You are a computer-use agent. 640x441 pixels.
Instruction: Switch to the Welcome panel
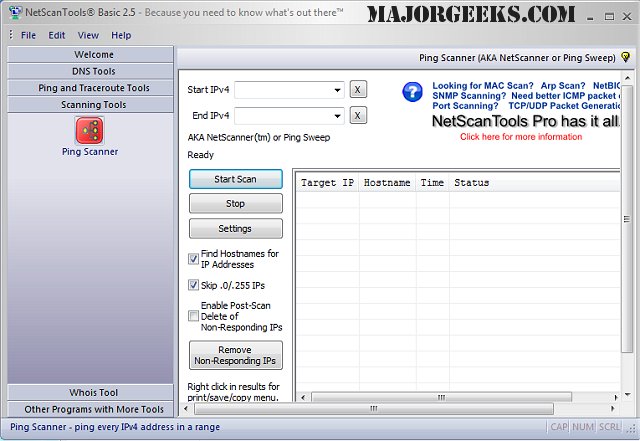[90, 54]
